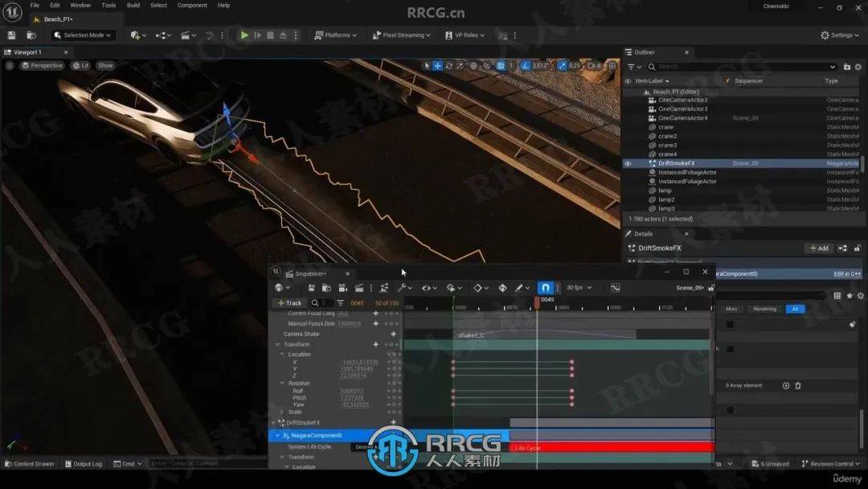Save the current level with the floppy icon

pyautogui.click(x=11, y=35)
